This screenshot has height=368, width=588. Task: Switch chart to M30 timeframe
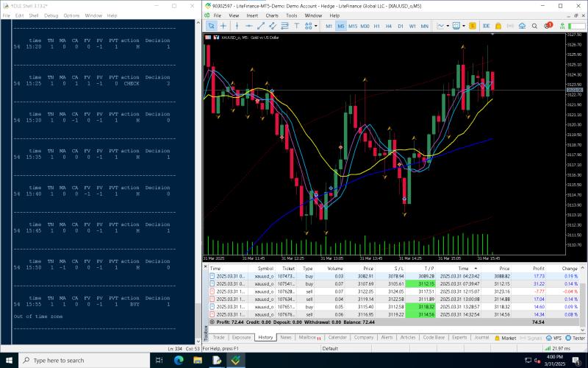click(x=365, y=26)
